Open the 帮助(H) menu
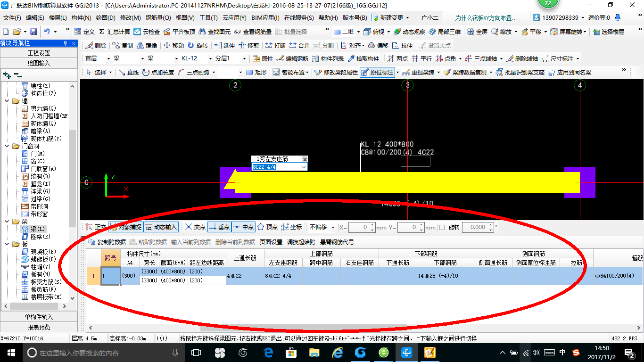Screen dimensions: 644x362 coord(328,18)
